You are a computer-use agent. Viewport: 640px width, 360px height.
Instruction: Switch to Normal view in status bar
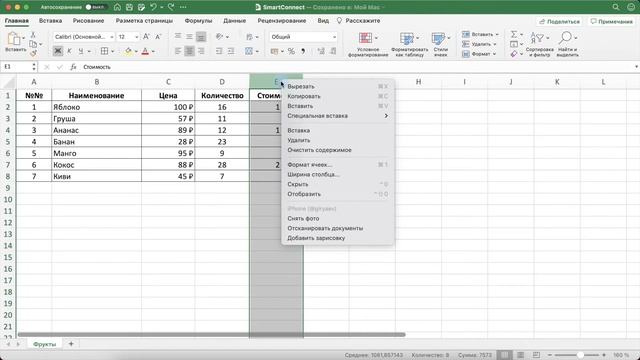[x=504, y=355]
